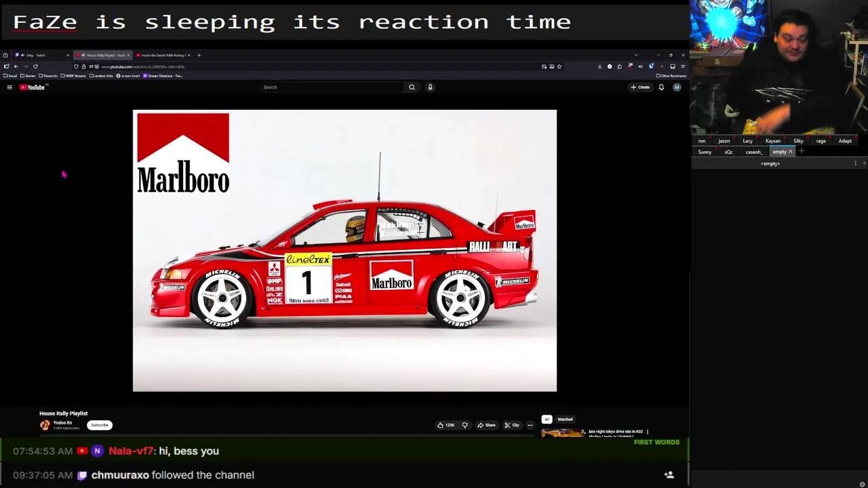Close the Inside the Secret RAW tab

(x=189, y=55)
